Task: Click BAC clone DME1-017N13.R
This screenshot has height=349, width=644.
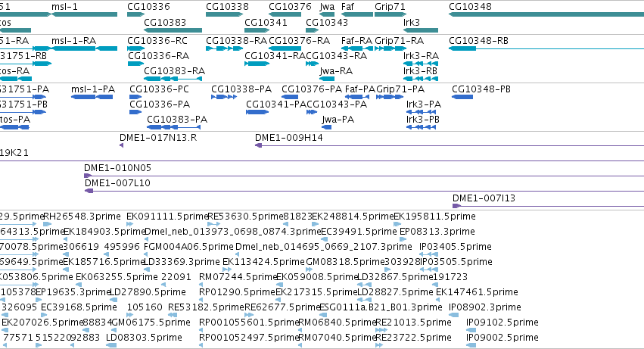Action: coord(122,145)
